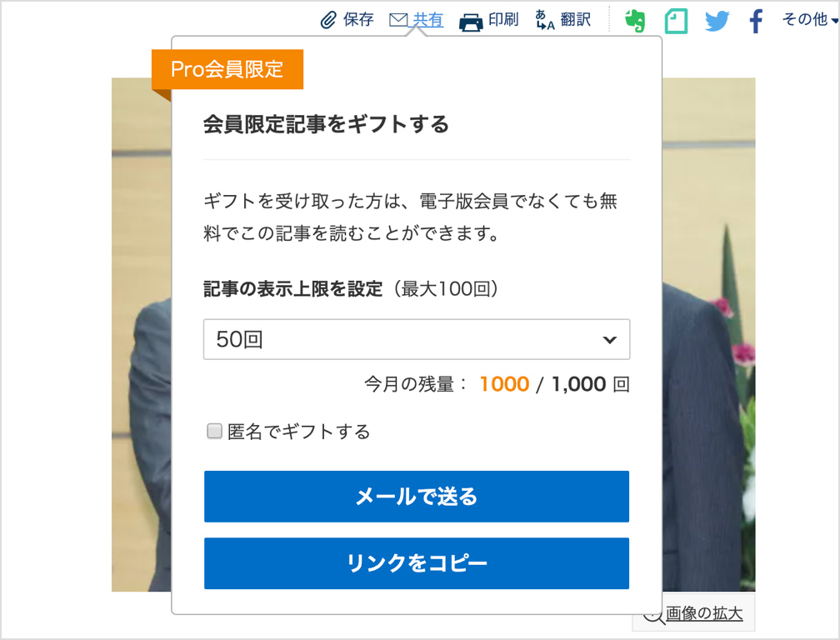
Task: Select 共有 in the toolbar
Action: pos(427,20)
